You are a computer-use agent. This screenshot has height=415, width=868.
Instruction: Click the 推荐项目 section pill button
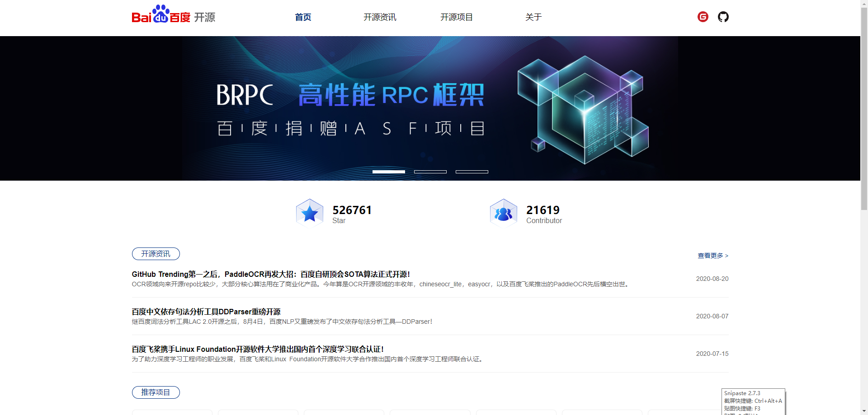(x=156, y=392)
